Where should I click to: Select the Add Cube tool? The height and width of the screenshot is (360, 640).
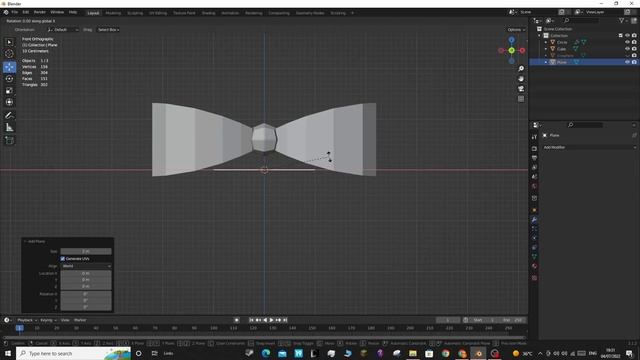(9, 140)
